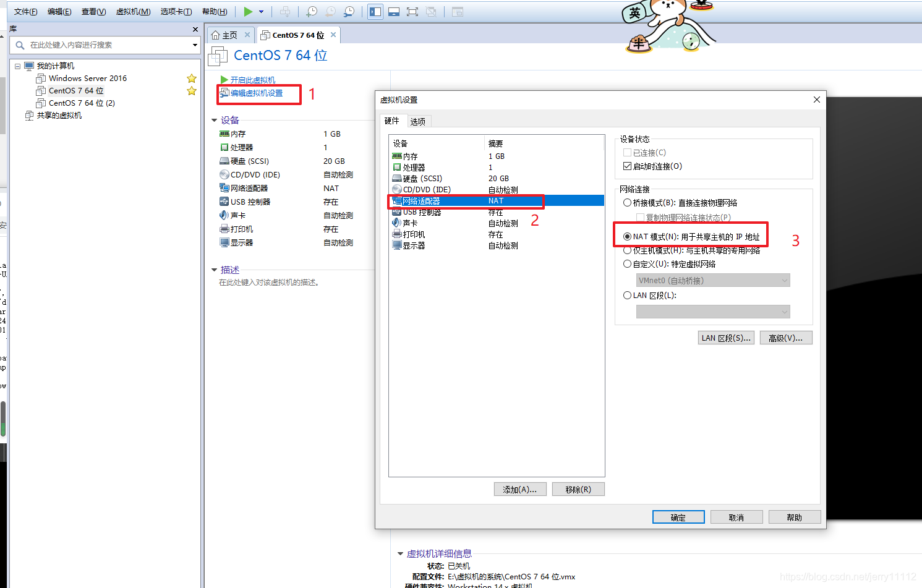This screenshot has height=588, width=922.
Task: Toggle the thumbnail bar view icon
Action: click(x=394, y=12)
